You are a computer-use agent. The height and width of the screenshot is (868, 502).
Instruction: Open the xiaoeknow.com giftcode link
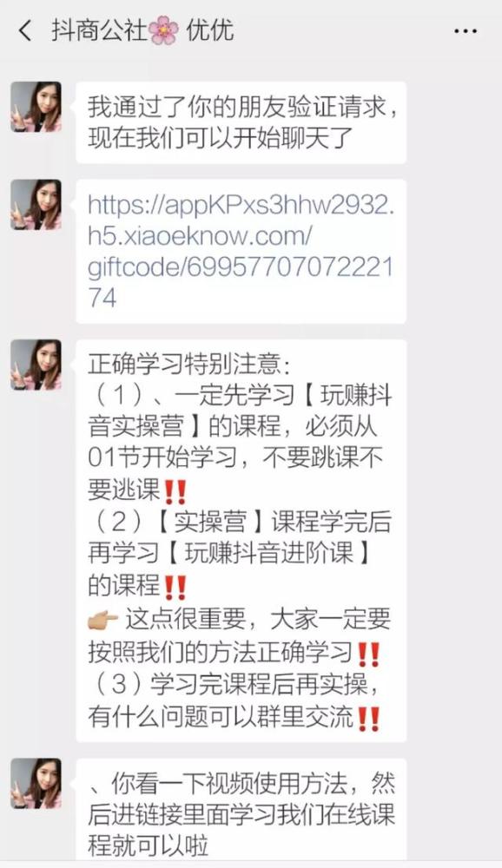(241, 252)
